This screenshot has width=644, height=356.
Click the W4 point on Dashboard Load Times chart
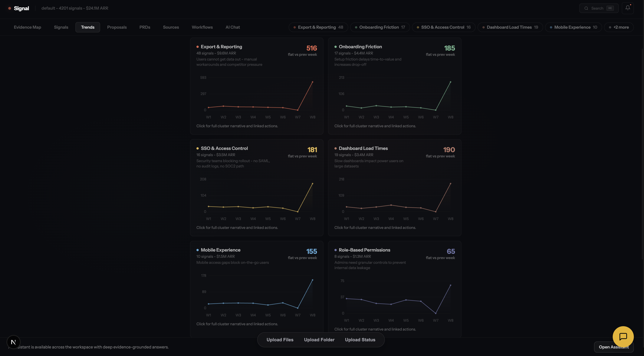tap(391, 205)
